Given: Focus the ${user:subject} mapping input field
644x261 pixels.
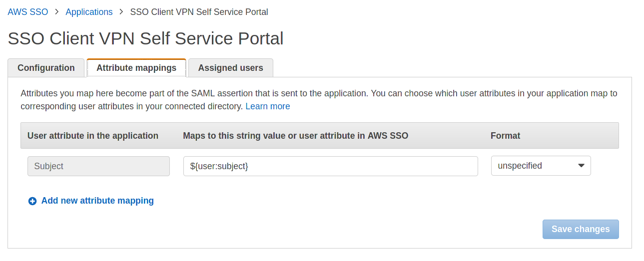Looking at the screenshot, I should tap(330, 166).
